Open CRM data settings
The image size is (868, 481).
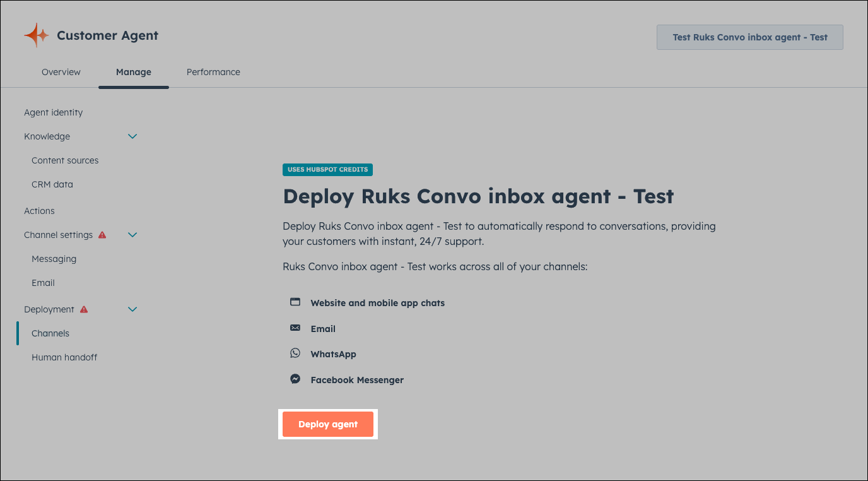point(52,184)
